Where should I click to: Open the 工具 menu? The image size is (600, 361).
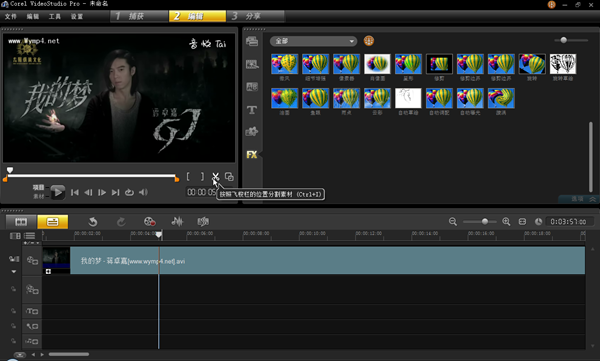click(x=55, y=16)
